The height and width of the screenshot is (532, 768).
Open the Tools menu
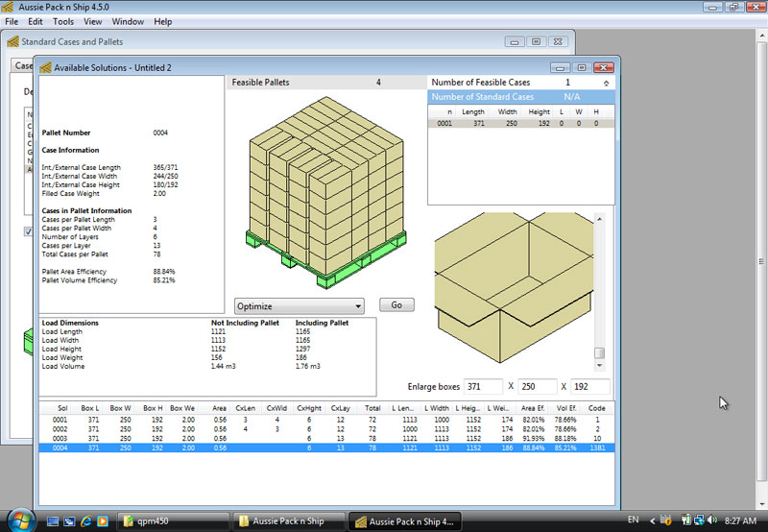(x=63, y=21)
